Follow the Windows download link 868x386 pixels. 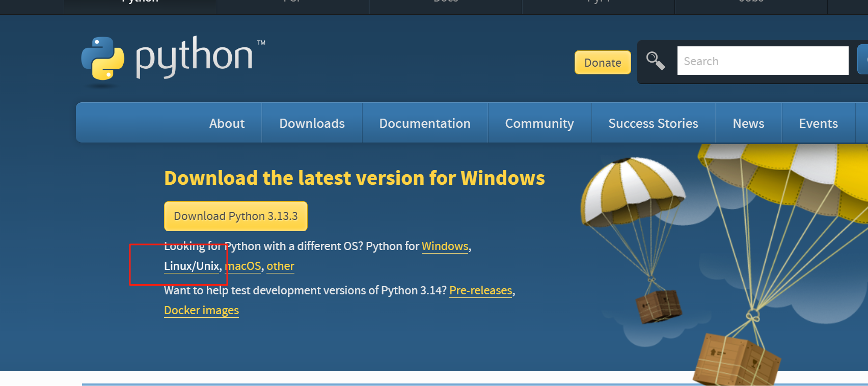pos(445,246)
